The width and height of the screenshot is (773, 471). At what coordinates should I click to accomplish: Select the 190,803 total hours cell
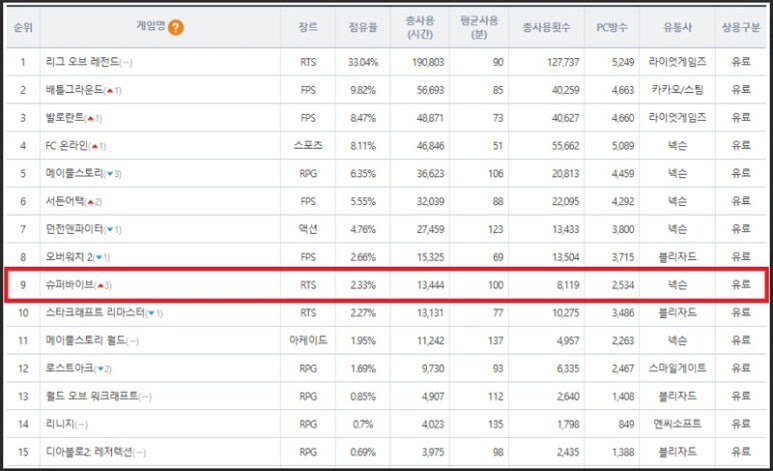(x=428, y=62)
